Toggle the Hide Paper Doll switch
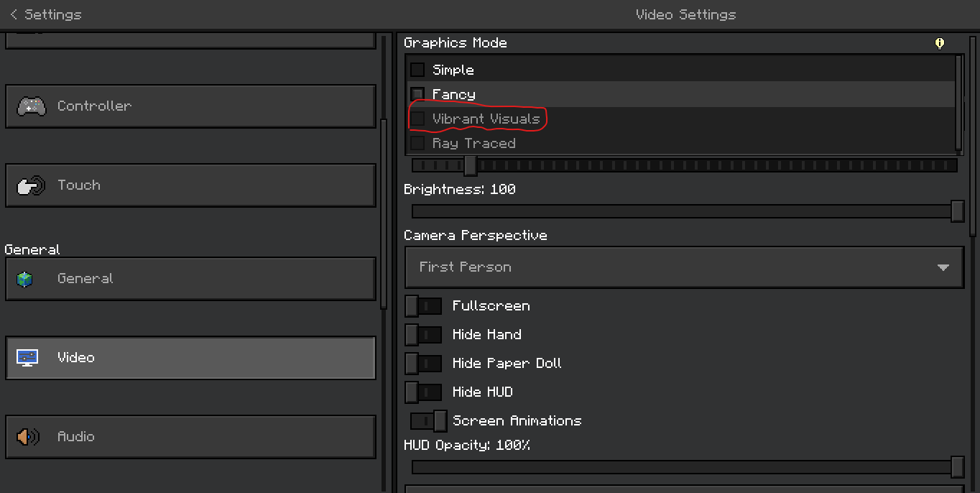The width and height of the screenshot is (980, 493). click(423, 364)
